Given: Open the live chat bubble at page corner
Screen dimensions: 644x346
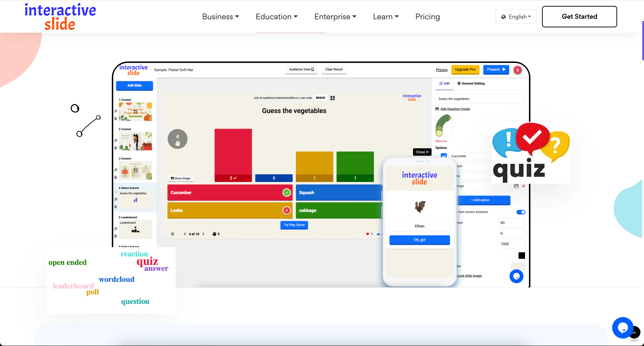Looking at the screenshot, I should [x=623, y=328].
